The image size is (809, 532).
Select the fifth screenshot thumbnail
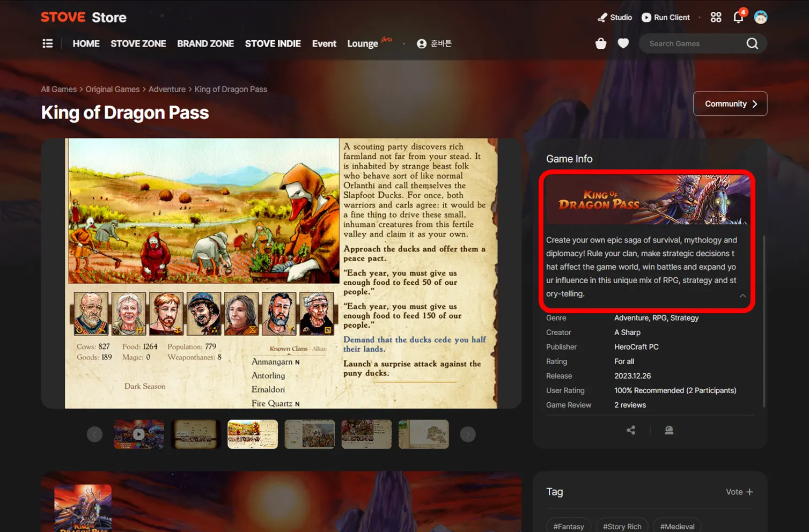click(x=366, y=434)
